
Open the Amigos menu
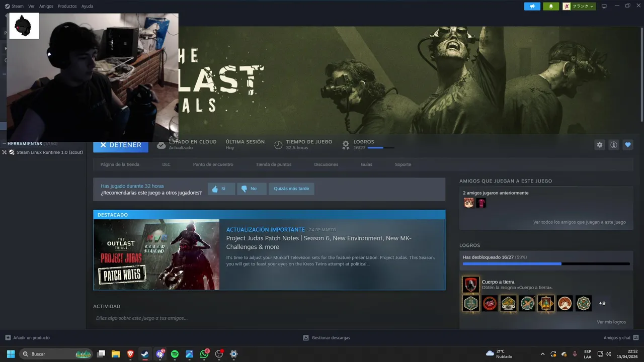click(x=46, y=6)
